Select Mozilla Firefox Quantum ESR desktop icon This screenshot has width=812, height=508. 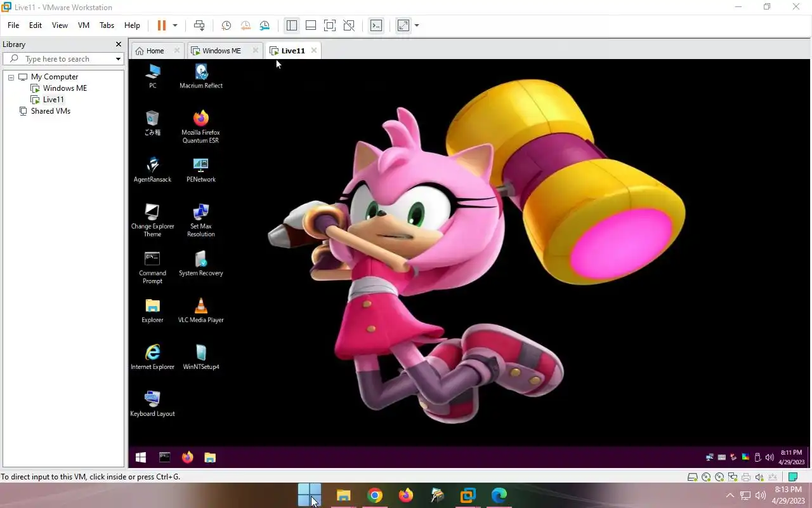[x=201, y=126]
